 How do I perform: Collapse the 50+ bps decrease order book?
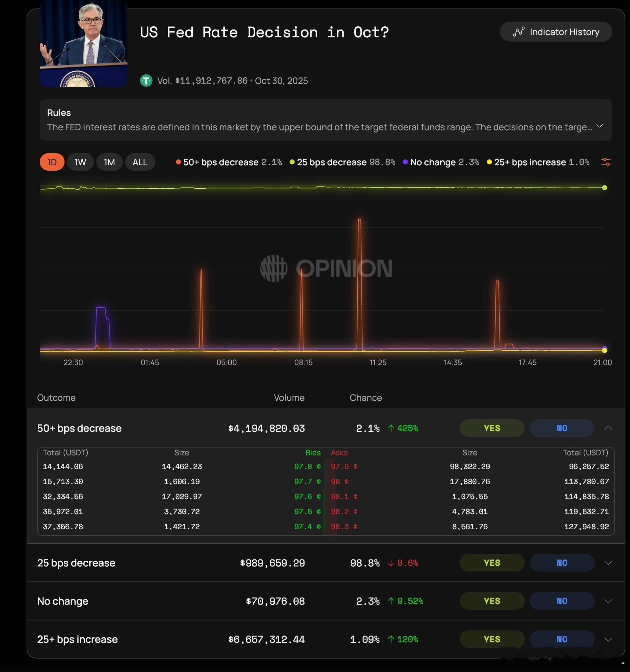[608, 428]
